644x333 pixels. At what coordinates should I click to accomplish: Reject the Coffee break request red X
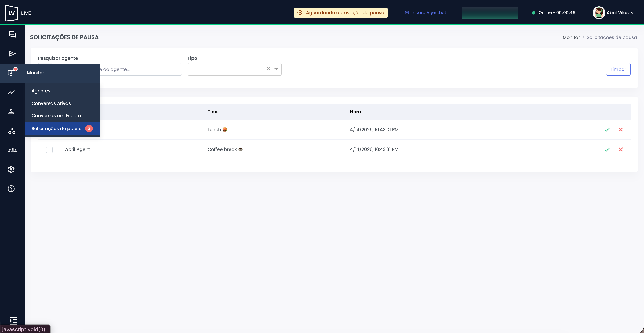pyautogui.click(x=621, y=149)
